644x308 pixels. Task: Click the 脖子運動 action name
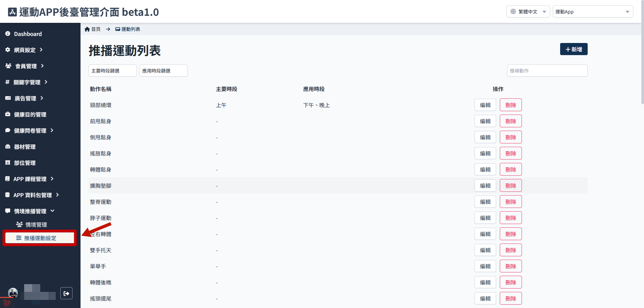[x=101, y=218]
